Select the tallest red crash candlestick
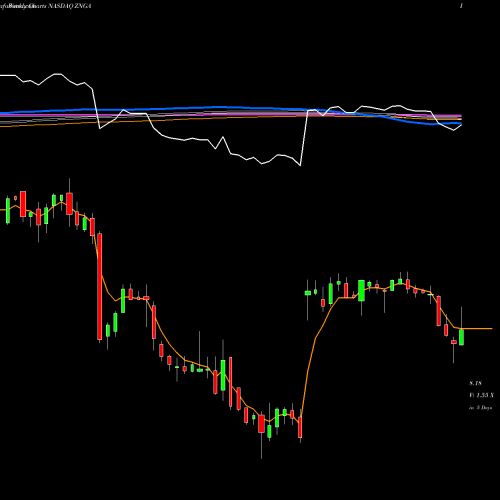Image resolution: width=500 pixels, height=500 pixels. pos(99,287)
